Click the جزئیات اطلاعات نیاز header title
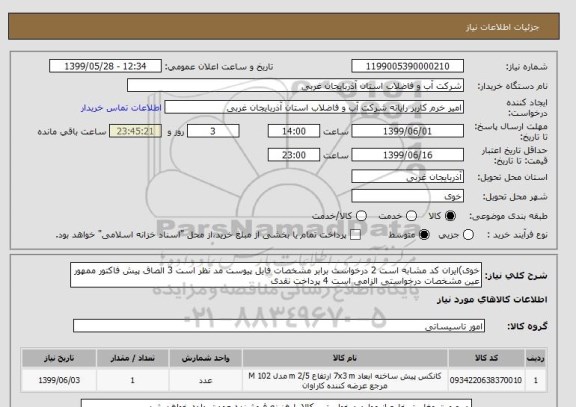This screenshot has height=407, width=576. point(503,28)
